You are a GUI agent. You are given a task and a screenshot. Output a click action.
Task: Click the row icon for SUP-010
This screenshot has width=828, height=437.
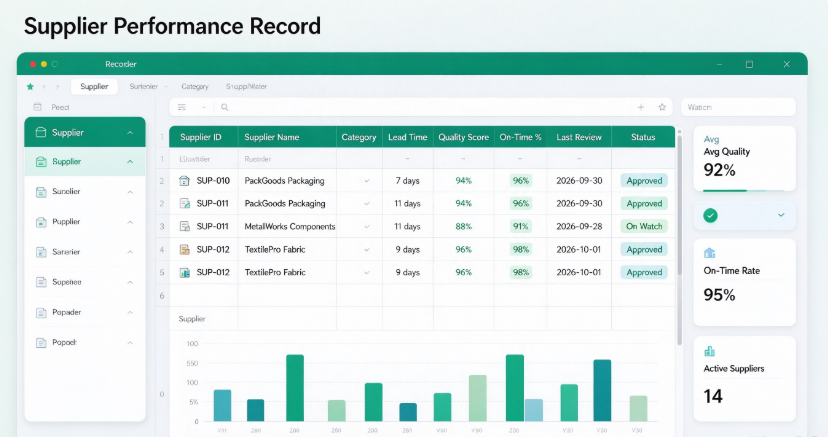[184, 181]
